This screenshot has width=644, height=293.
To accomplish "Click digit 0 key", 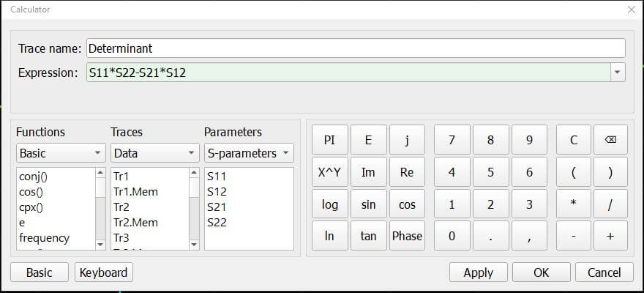I will 452,235.
